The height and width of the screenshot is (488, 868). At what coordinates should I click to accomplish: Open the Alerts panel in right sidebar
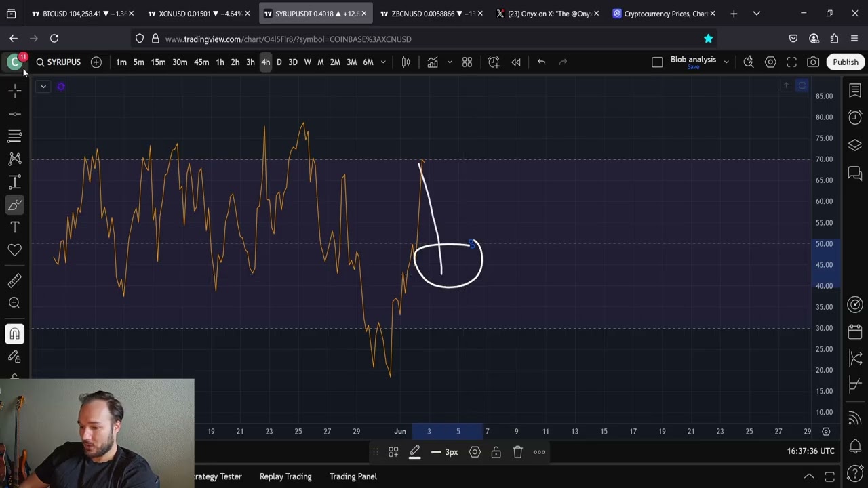click(x=855, y=117)
